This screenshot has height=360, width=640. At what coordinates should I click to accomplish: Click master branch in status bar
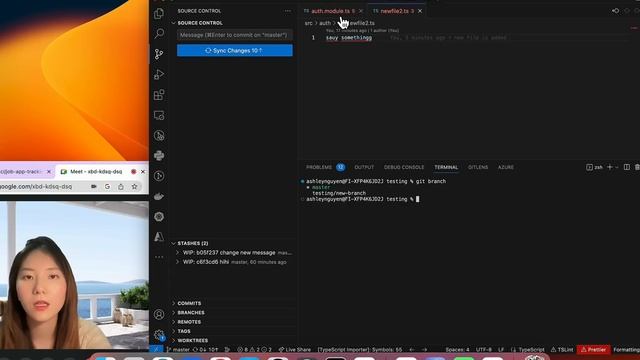178,349
